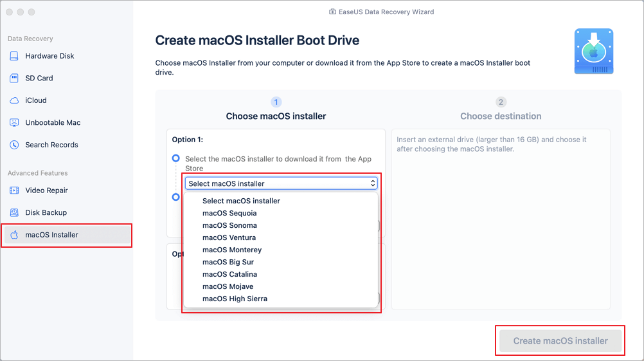Image resolution: width=644 pixels, height=361 pixels.
Task: Choose macOS Ventura from the list
Action: 229,237
